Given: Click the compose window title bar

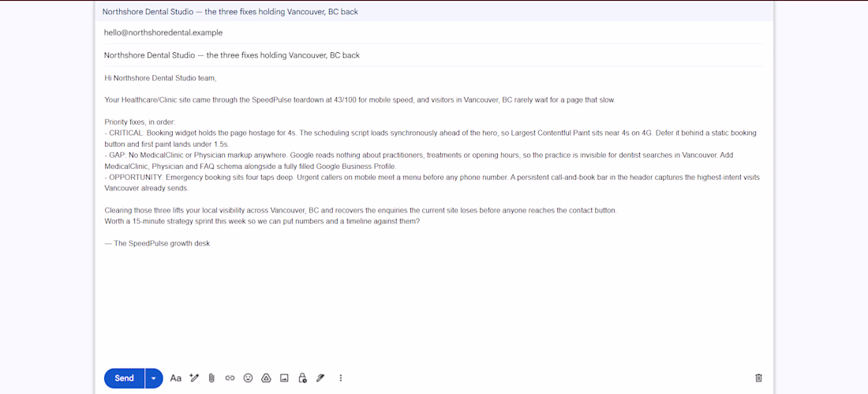Looking at the screenshot, I should click(x=434, y=12).
